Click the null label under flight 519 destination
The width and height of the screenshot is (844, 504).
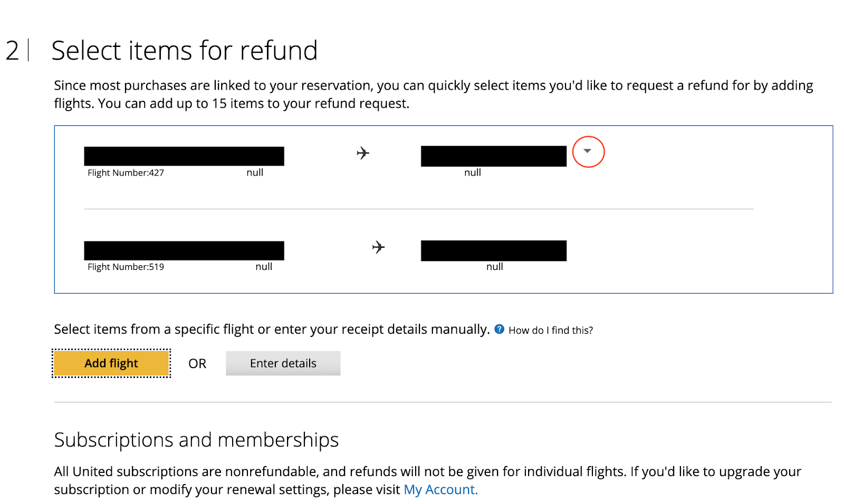click(x=494, y=267)
